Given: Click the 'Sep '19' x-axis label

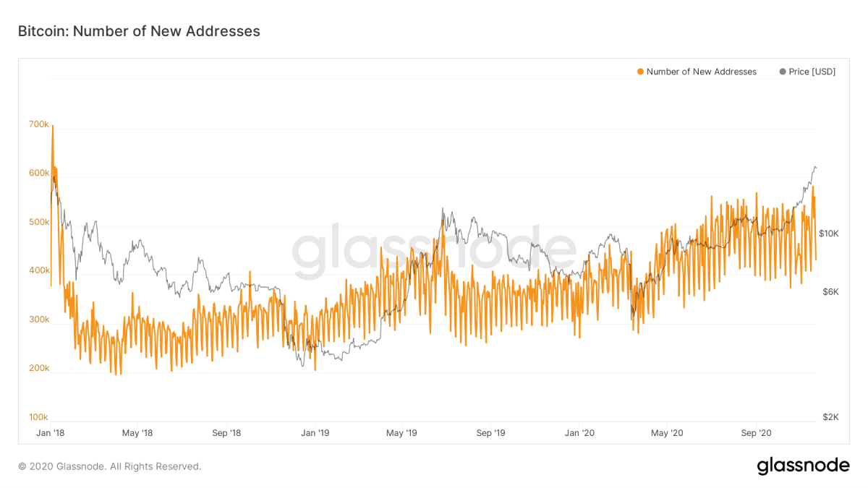Looking at the screenshot, I should [x=490, y=433].
